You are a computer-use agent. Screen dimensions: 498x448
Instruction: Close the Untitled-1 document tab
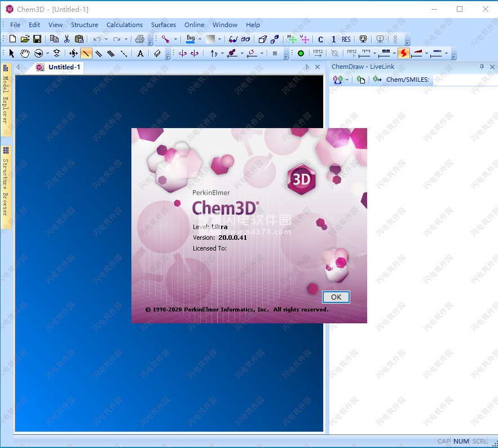318,67
